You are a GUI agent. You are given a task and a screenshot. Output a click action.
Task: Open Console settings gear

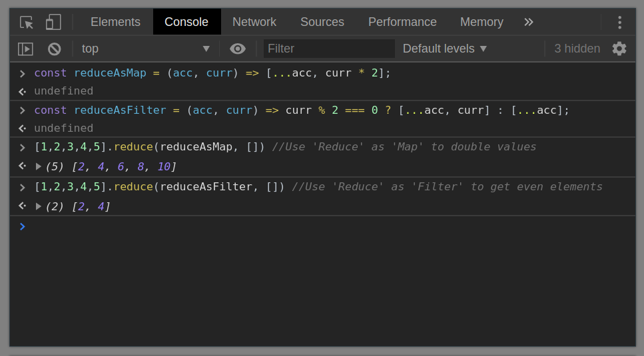[619, 49]
